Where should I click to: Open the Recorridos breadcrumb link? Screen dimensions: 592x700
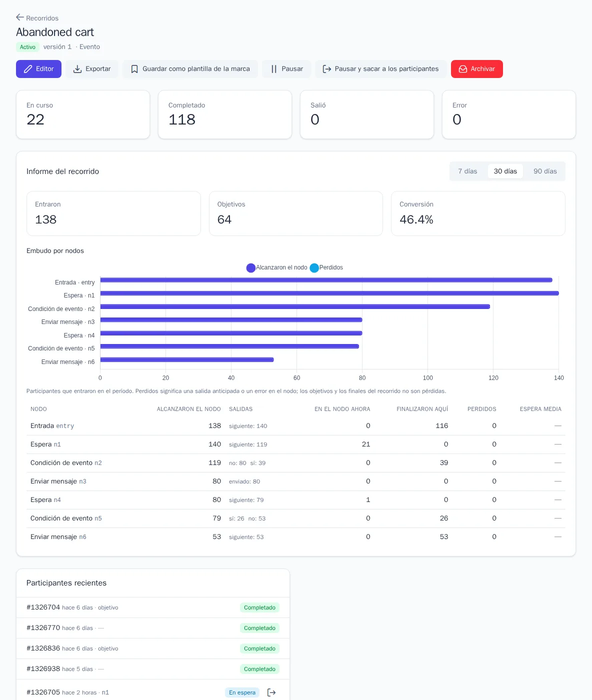(x=42, y=18)
